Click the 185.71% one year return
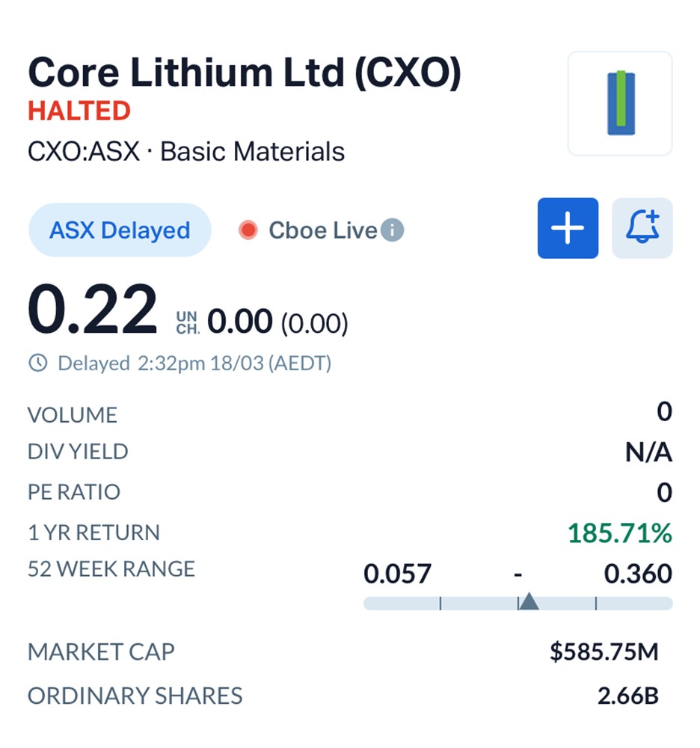Image resolution: width=700 pixels, height=748 pixels. pos(620,533)
